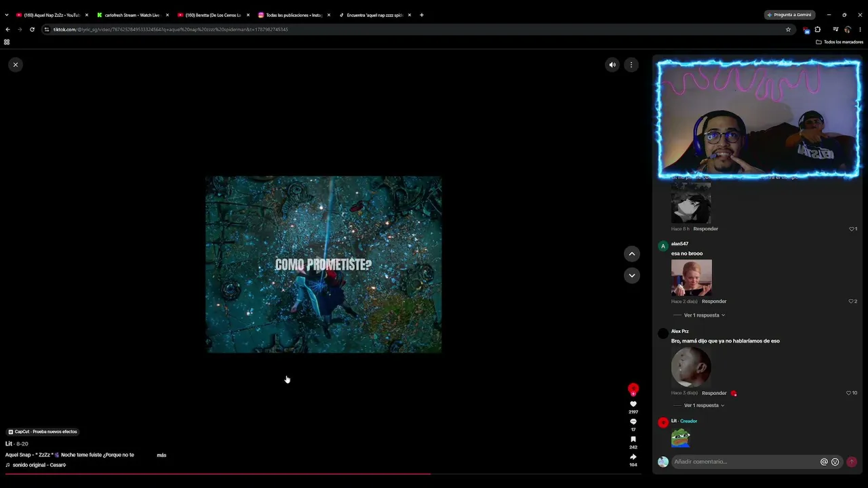Screen dimensions: 868x488
Task: Open the image in alan547's comment
Action: [692, 278]
